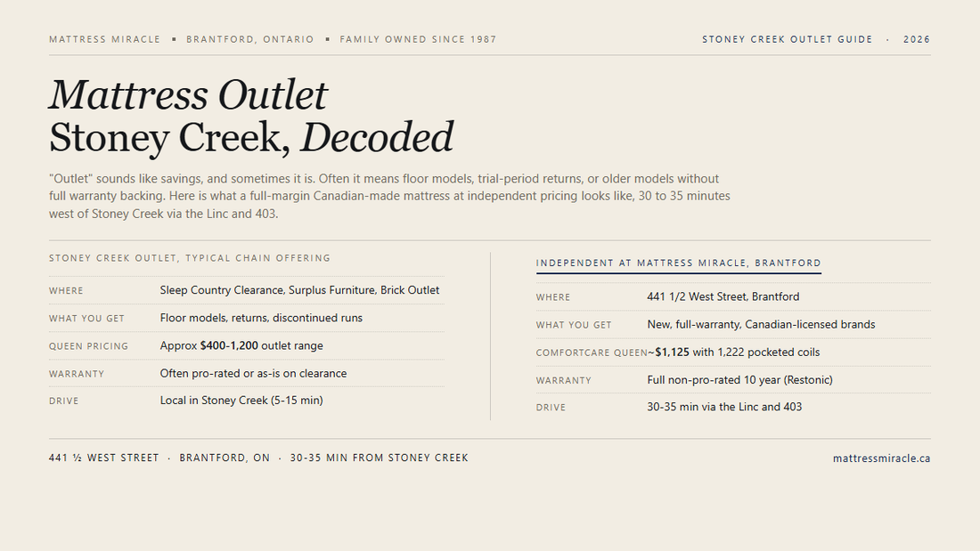The height and width of the screenshot is (551, 980).
Task: Click the intro paragraph about outlet savings
Action: 389,196
